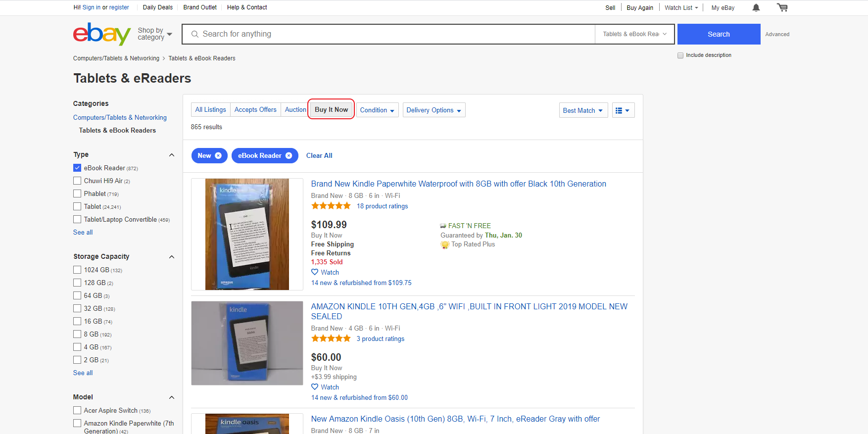The width and height of the screenshot is (868, 434).
Task: Check the 4 GB storage checkbox
Action: click(x=77, y=347)
